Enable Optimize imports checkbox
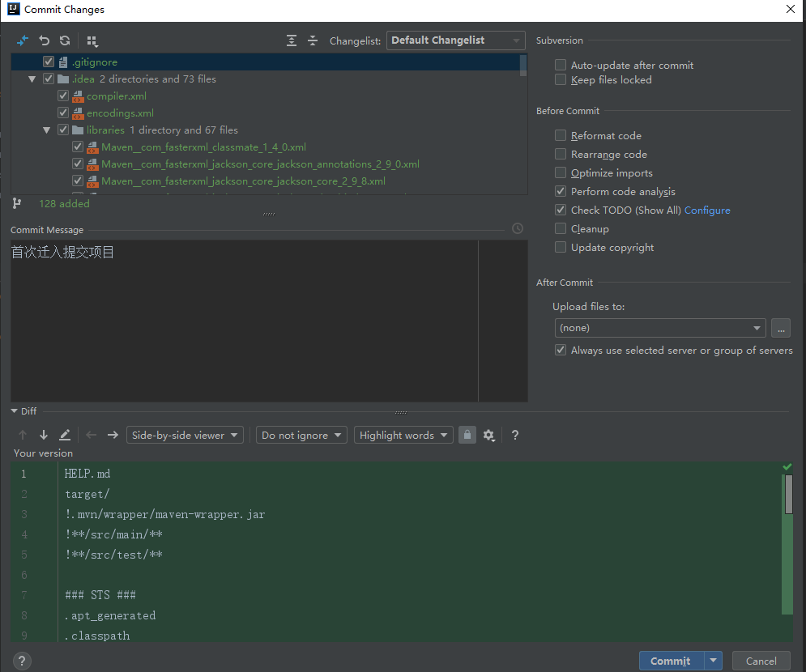The height and width of the screenshot is (672, 806). click(x=561, y=172)
